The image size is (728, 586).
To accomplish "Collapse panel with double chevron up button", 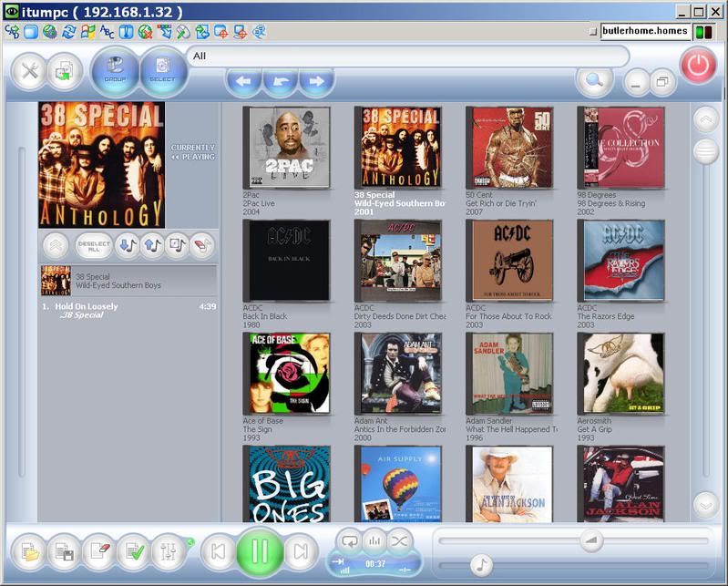I will click(56, 245).
